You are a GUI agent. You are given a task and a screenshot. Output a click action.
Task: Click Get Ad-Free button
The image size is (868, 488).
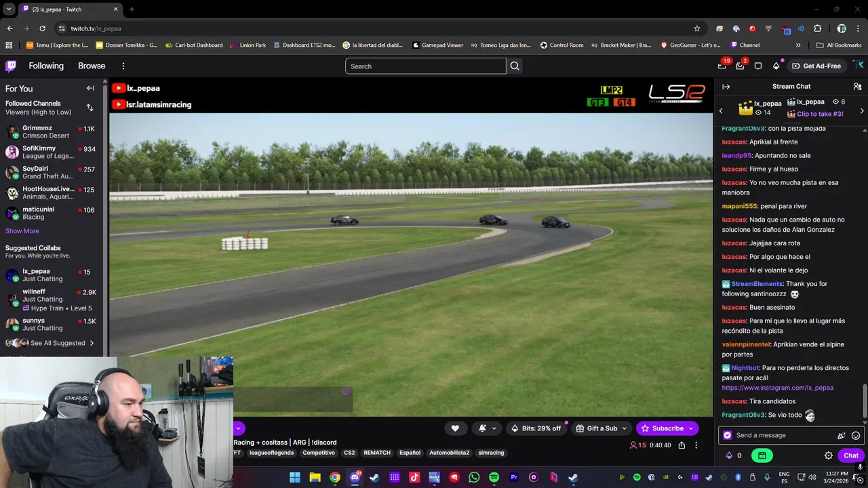tap(817, 66)
